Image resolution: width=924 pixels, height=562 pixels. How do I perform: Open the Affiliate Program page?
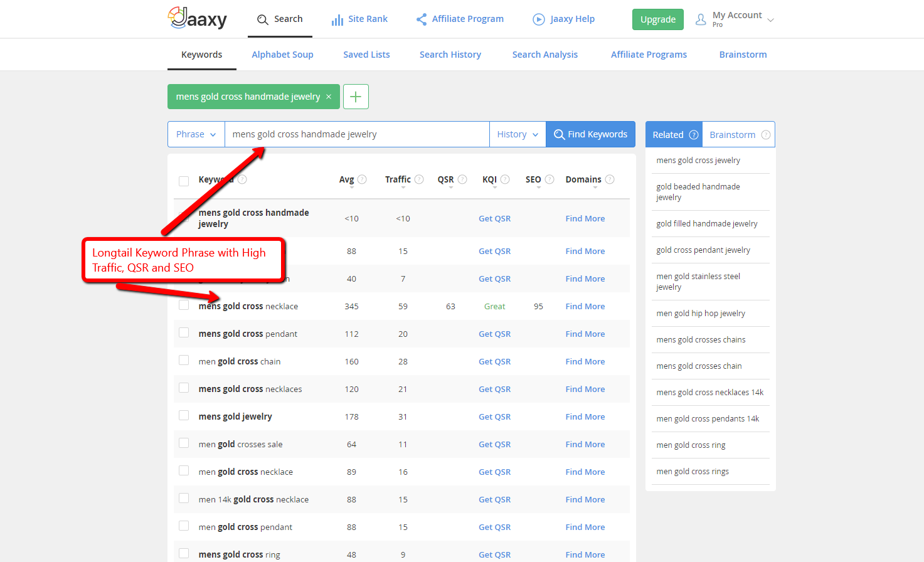(x=460, y=19)
